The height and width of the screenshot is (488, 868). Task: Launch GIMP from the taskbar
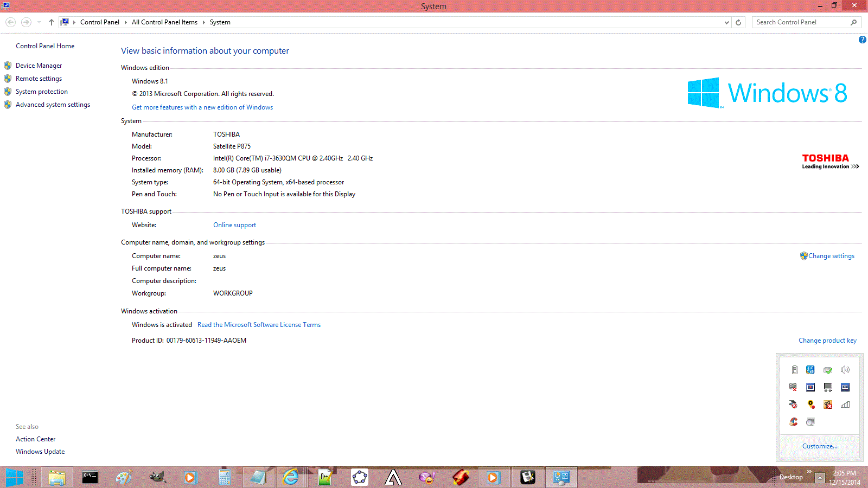click(x=157, y=478)
